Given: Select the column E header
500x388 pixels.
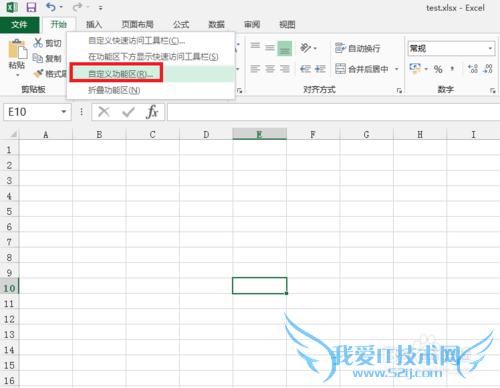Looking at the screenshot, I should tap(259, 134).
